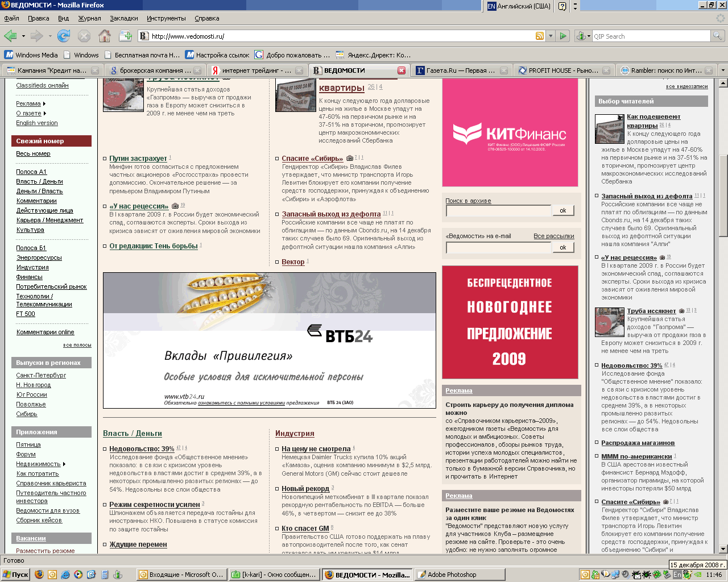This screenshot has width=728, height=582.
Task: Click the vertical scrollbar down arrow
Action: pyautogui.click(x=723, y=549)
